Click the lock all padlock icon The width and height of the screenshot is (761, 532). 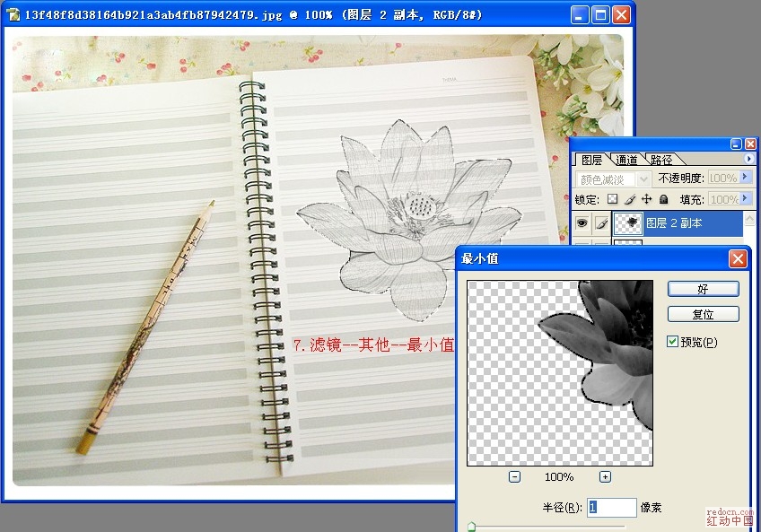click(x=663, y=199)
